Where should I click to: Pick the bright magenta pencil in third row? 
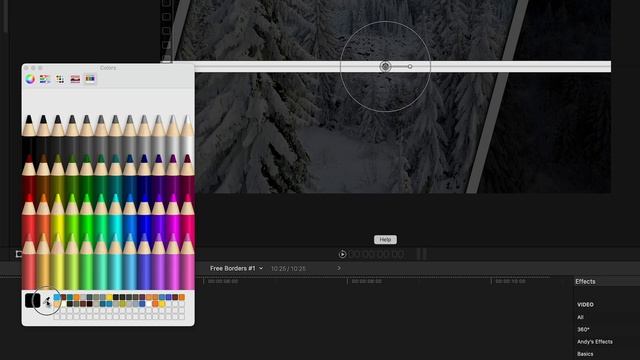coord(173,214)
